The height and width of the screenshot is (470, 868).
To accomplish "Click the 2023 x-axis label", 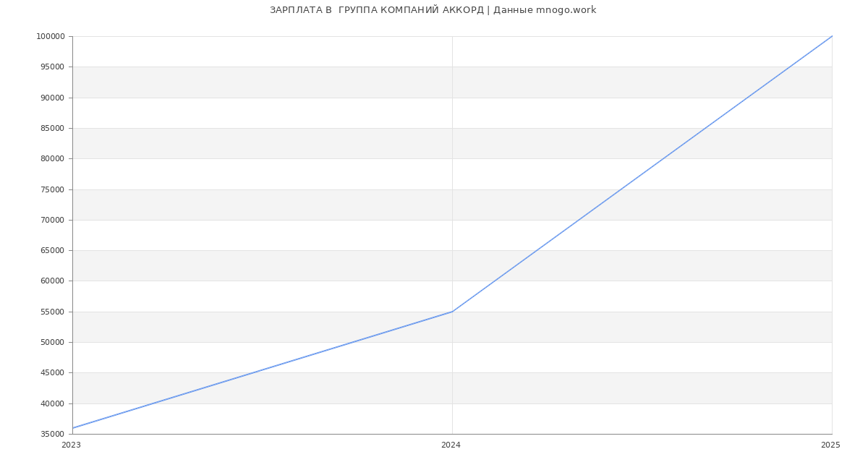I will (x=71, y=445).
